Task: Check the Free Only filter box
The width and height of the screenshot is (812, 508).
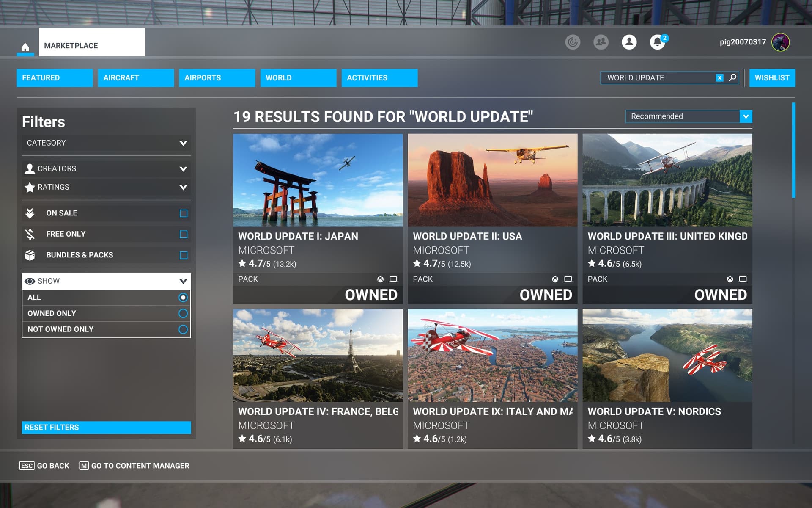Action: (183, 234)
